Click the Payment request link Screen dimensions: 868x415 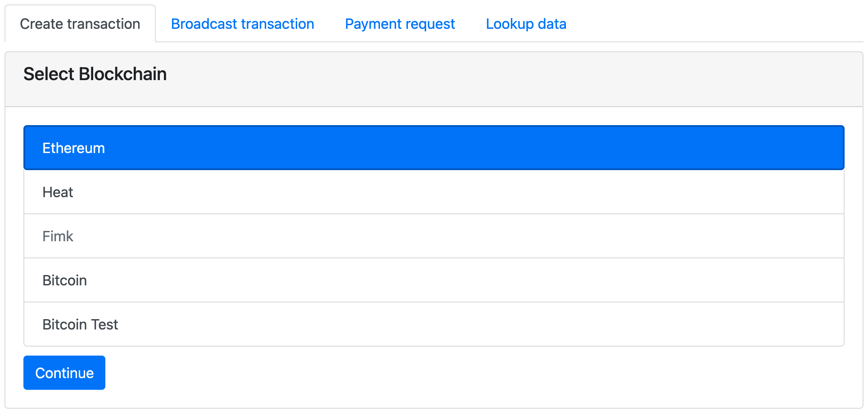tap(400, 24)
